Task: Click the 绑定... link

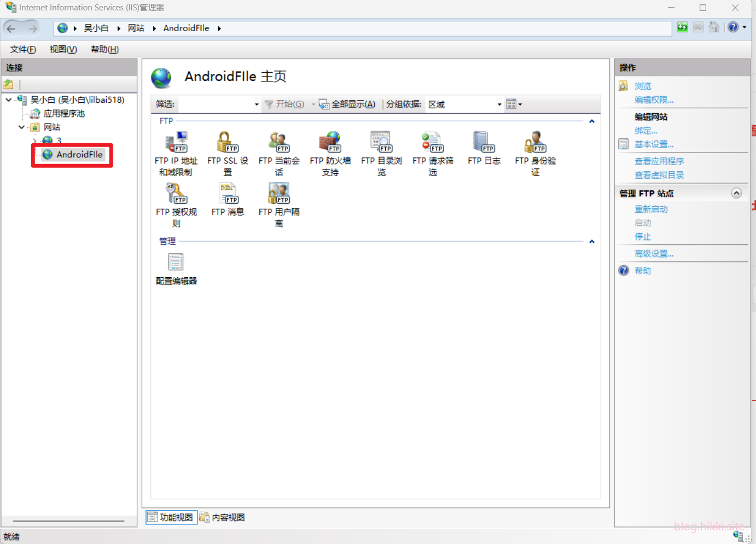Action: point(645,131)
